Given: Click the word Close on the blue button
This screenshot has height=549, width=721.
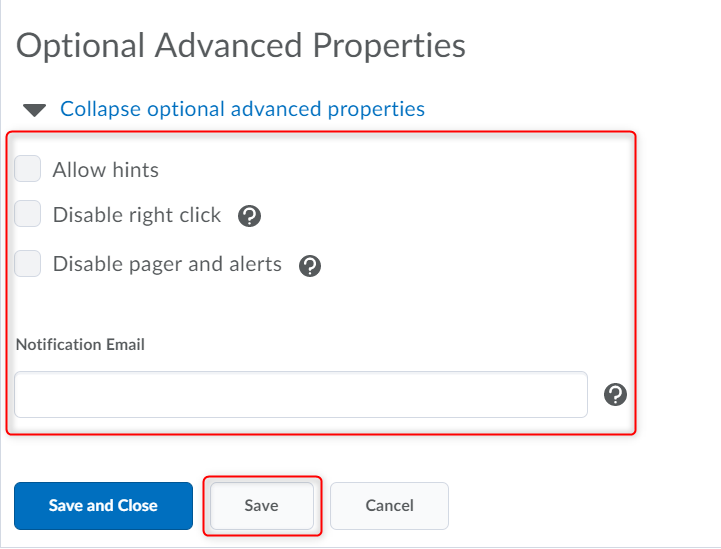Looking at the screenshot, I should pos(137,506).
